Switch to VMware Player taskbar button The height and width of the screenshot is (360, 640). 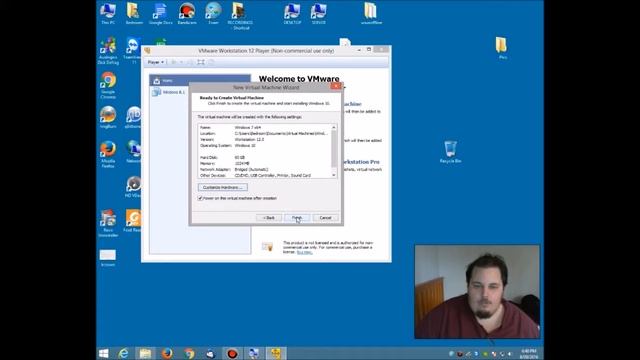click(276, 353)
